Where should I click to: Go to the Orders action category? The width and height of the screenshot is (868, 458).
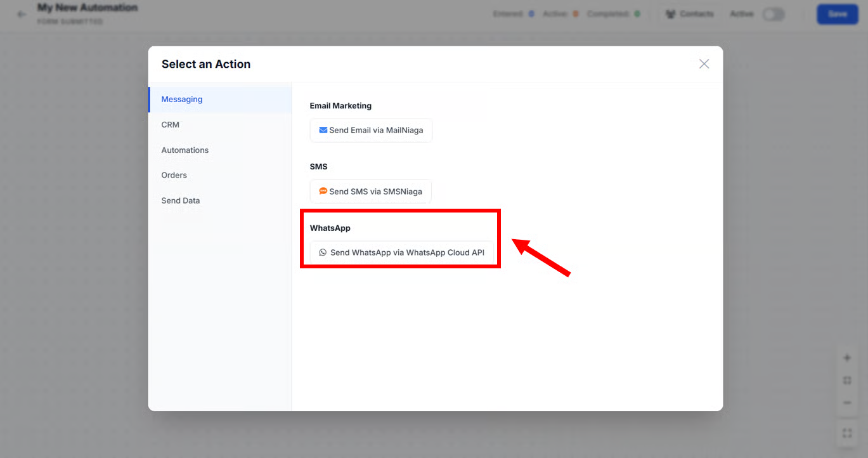coord(174,175)
